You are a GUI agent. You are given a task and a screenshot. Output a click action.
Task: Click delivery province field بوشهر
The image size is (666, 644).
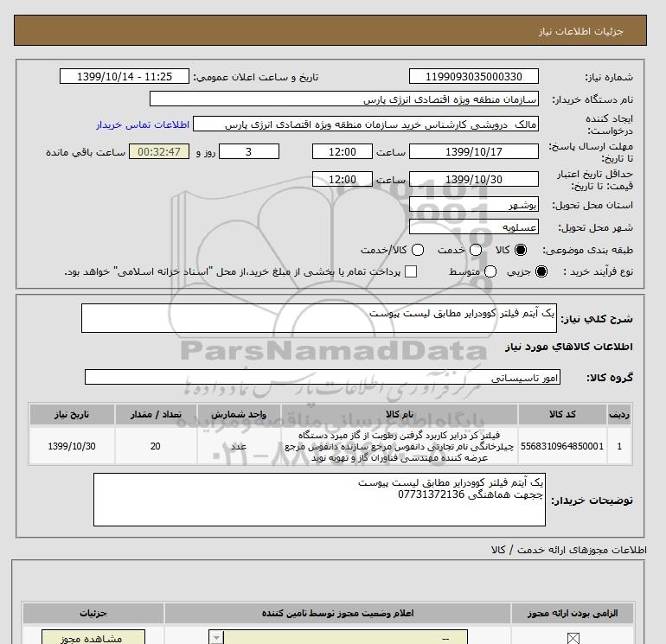tap(474, 204)
